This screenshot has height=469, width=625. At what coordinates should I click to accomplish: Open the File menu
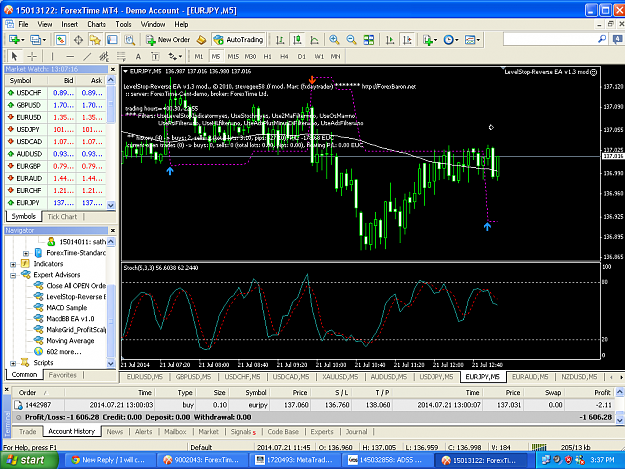click(24, 24)
